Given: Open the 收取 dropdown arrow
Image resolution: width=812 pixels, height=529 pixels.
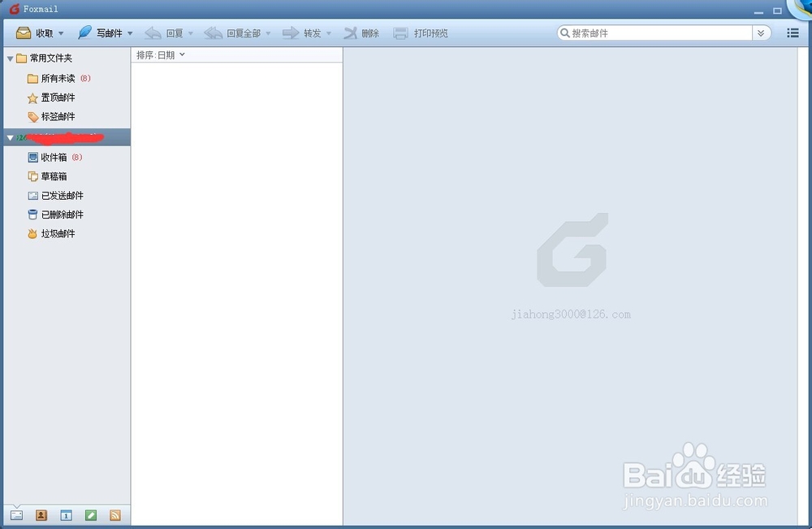Looking at the screenshot, I should pos(61,33).
